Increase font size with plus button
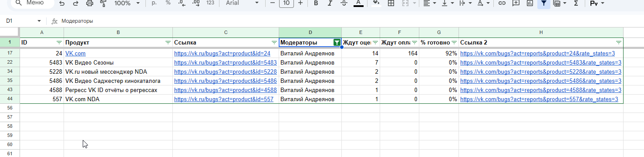Image resolution: width=644 pixels, height=157 pixels. pos(300,3)
